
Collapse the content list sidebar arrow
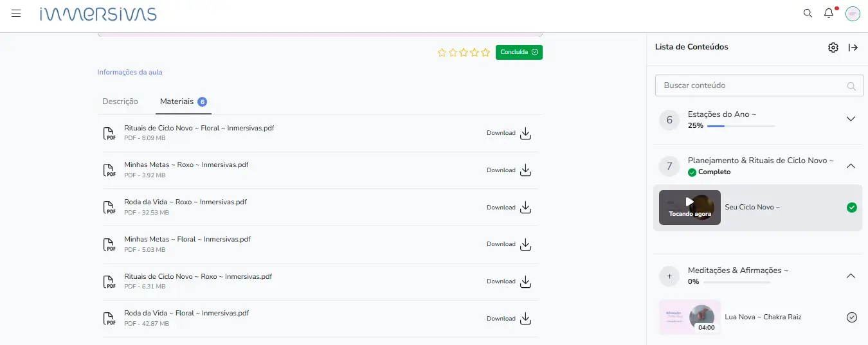(x=853, y=48)
